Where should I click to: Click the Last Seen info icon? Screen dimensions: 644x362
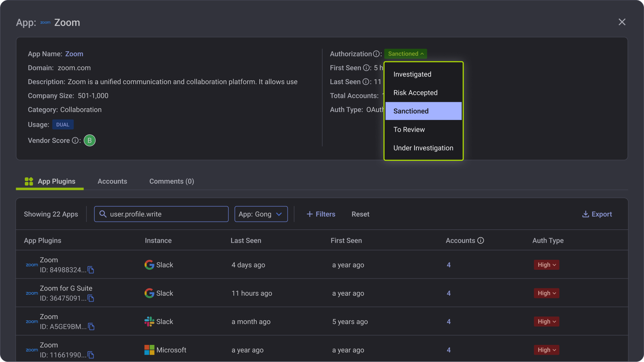(366, 82)
